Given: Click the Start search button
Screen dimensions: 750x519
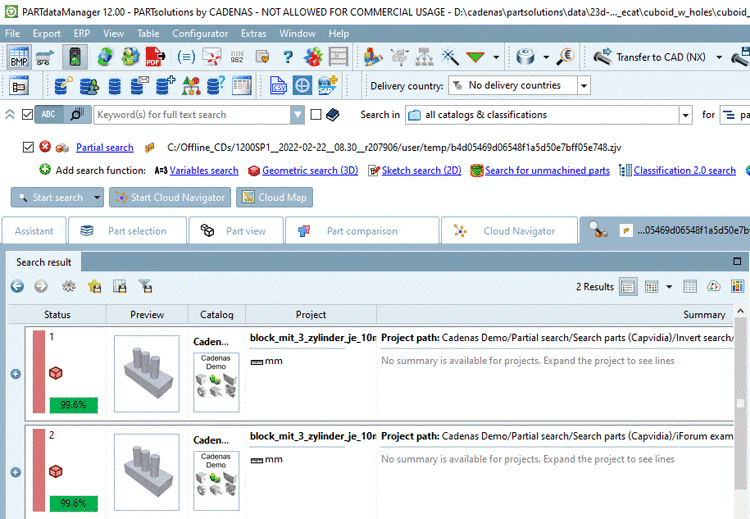Looking at the screenshot, I should tap(51, 197).
